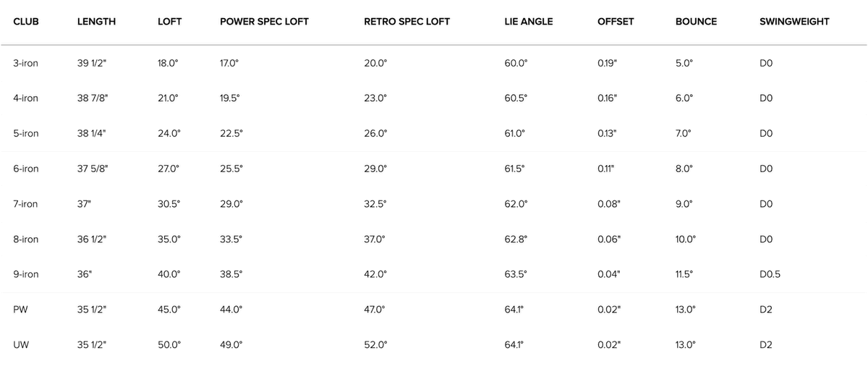Click the OFFSET column header
Image resolution: width=868 pixels, height=369 pixels.
point(616,22)
